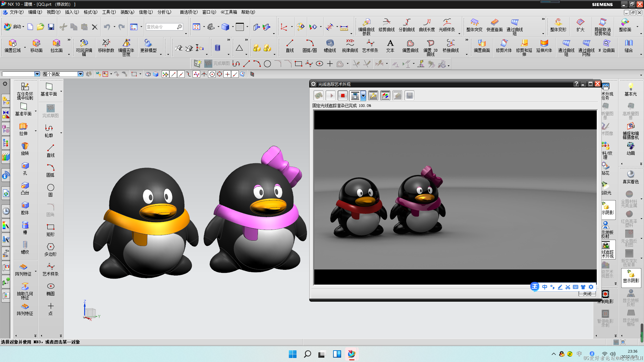This screenshot has height=362, width=644.
Task: Toggle the 示阴影 shadow button beside render window
Action: [x=608, y=210]
